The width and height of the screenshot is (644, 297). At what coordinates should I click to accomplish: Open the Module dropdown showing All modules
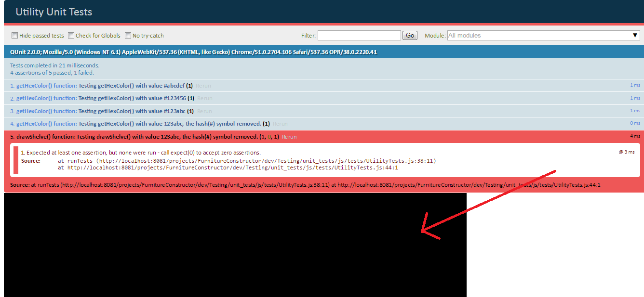543,35
